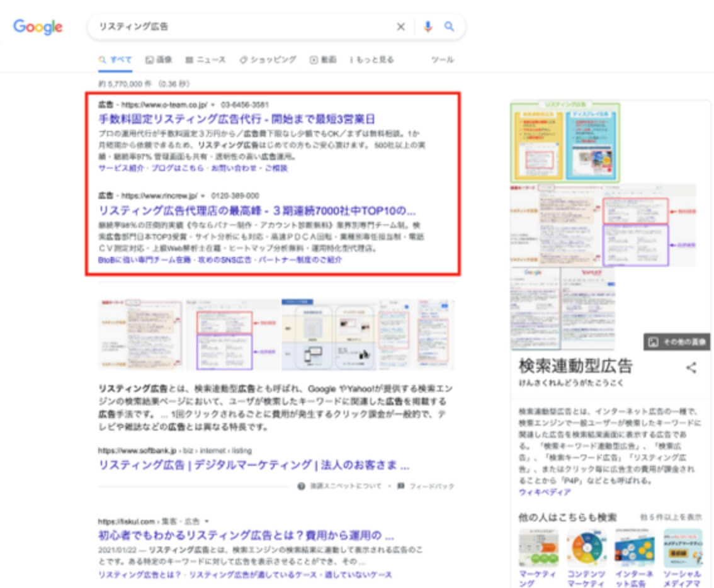Expand dropdown arrow next to liskul.com URL
This screenshot has height=588, width=714.
click(207, 521)
